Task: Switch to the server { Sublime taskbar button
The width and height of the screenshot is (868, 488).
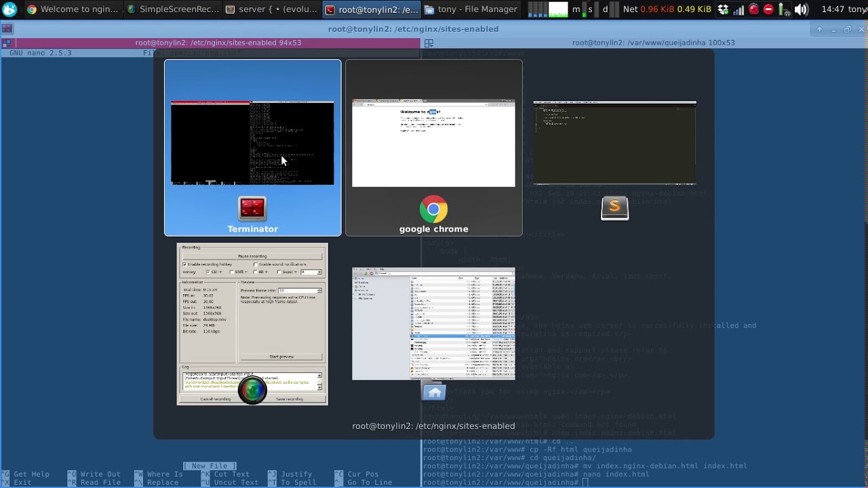Action: point(271,9)
